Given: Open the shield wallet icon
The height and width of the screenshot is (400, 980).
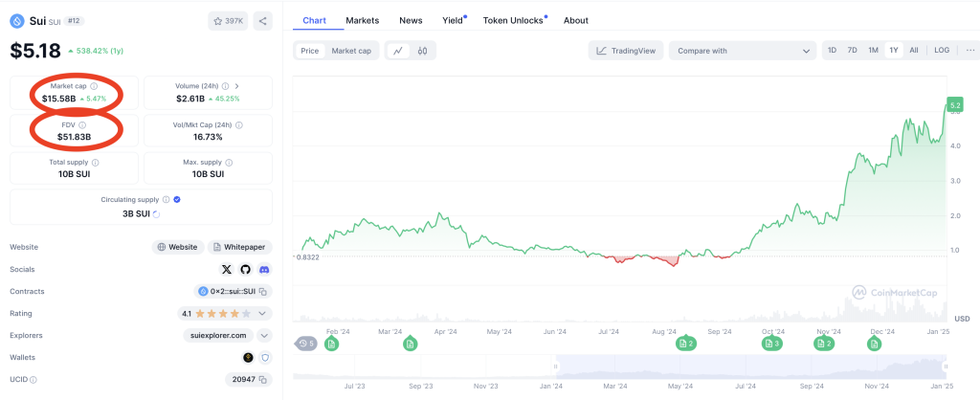Looking at the screenshot, I should (265, 358).
